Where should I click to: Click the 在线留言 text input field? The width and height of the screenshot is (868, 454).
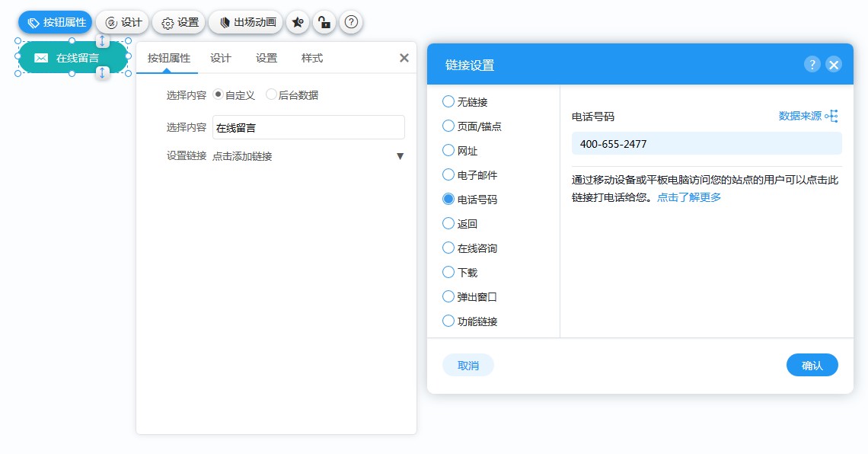point(308,127)
